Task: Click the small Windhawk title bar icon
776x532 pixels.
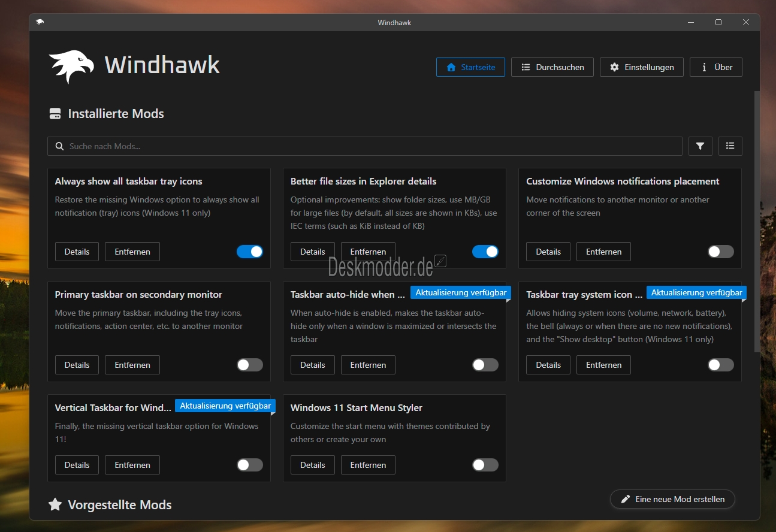Action: pyautogui.click(x=40, y=22)
